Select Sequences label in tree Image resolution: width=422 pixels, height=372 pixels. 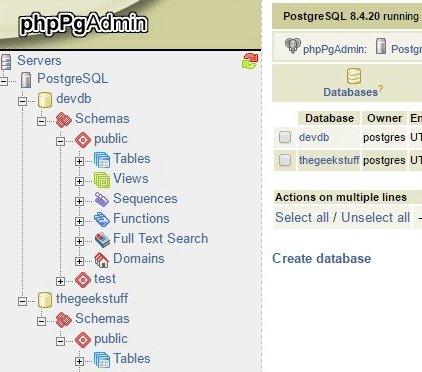click(x=145, y=199)
